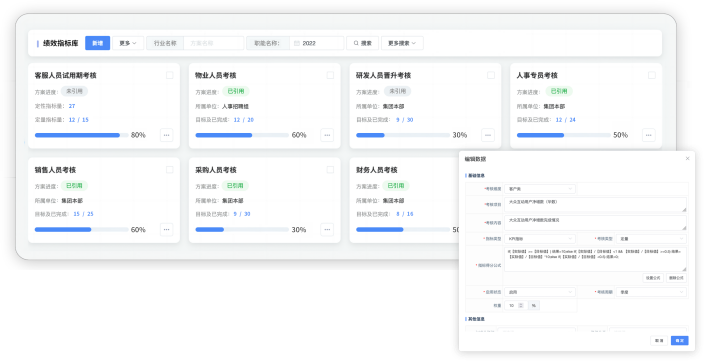Open the KPI指标 type dropdown
Image resolution: width=704 pixels, height=362 pixels.
point(540,239)
